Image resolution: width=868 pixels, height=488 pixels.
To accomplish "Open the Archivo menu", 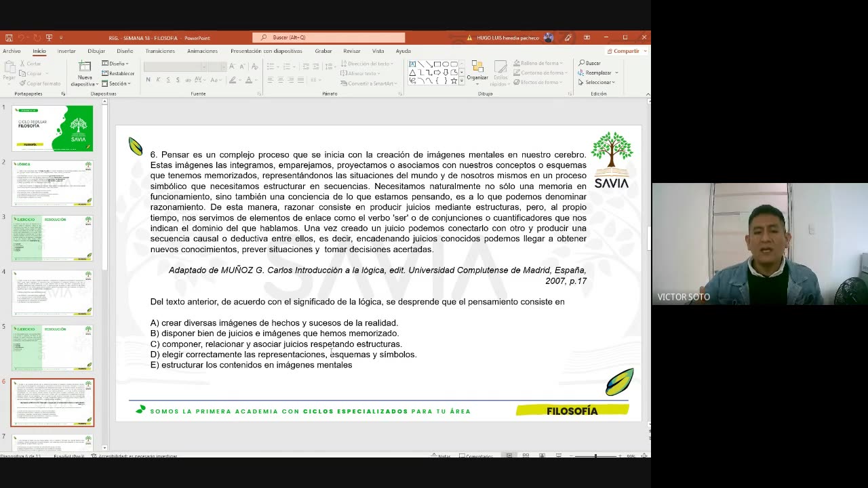I will point(12,51).
